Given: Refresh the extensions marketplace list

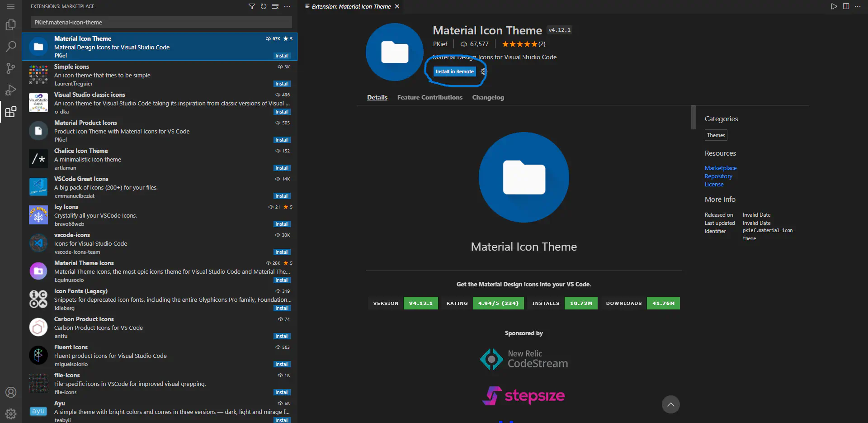Looking at the screenshot, I should [x=264, y=6].
